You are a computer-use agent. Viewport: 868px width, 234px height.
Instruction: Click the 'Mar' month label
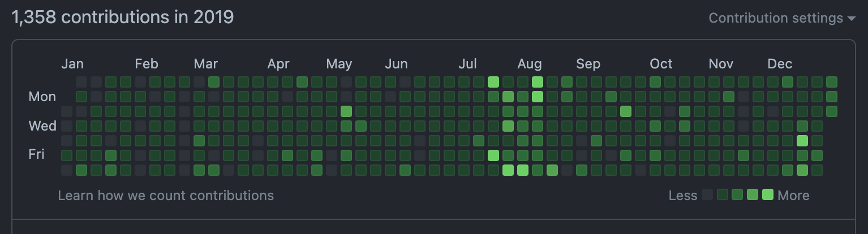205,64
